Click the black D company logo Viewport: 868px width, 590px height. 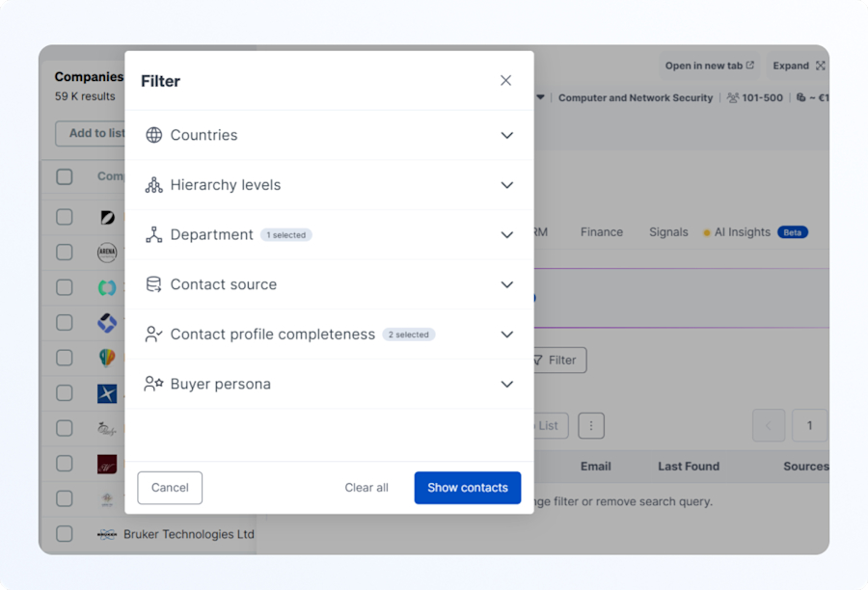click(107, 218)
